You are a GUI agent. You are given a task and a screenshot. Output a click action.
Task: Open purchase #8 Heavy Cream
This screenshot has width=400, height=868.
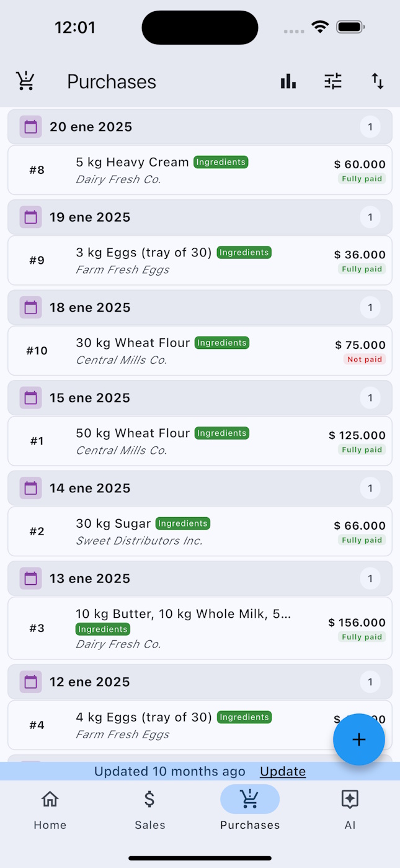200,170
